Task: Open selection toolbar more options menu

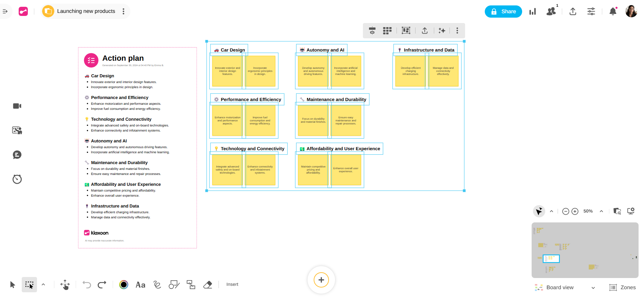Action: pyautogui.click(x=457, y=31)
